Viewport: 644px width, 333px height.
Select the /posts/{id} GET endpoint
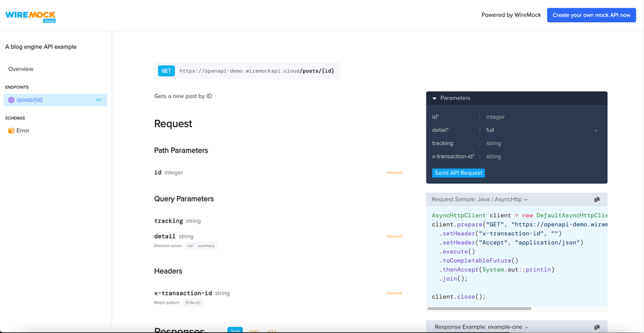tap(55, 100)
